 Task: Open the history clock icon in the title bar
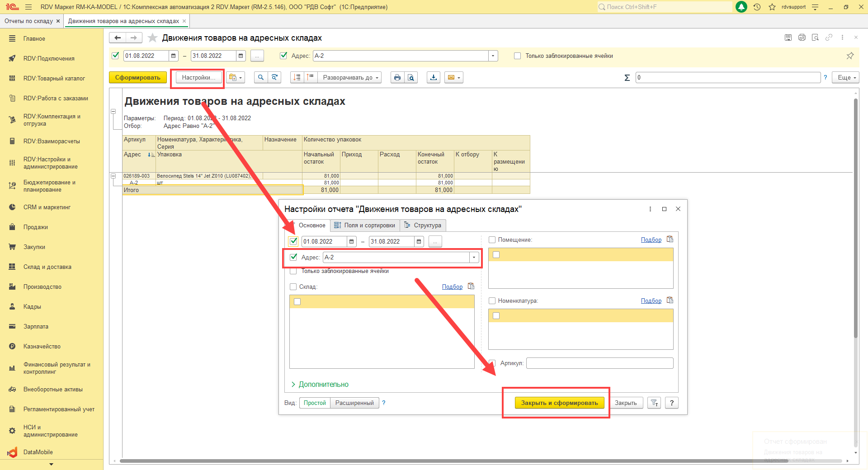tap(757, 7)
